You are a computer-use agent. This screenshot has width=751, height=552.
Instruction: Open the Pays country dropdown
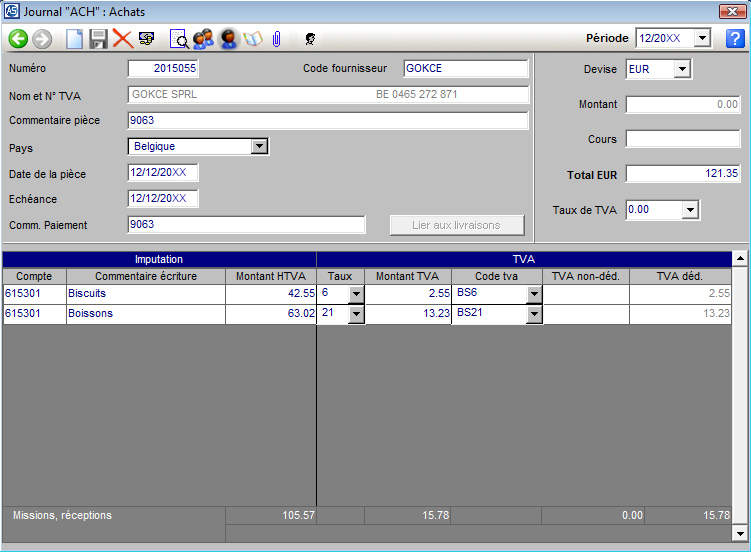259,146
